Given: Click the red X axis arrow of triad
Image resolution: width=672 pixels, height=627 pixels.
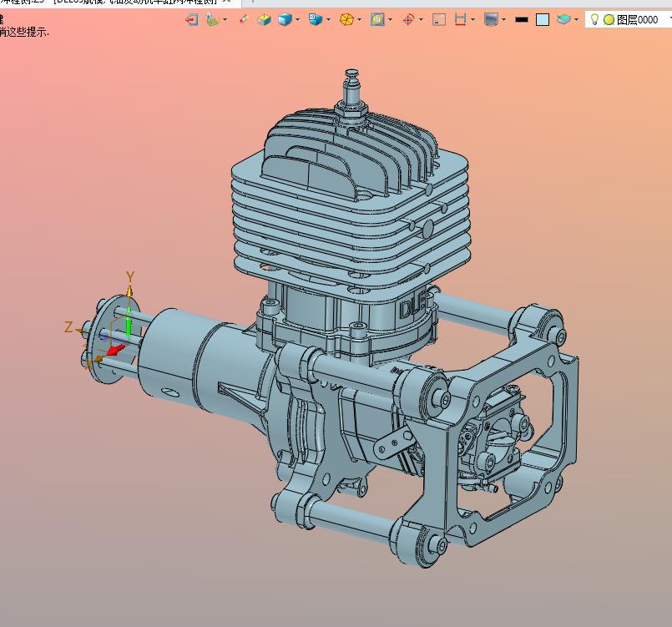Looking at the screenshot, I should pos(116,350).
